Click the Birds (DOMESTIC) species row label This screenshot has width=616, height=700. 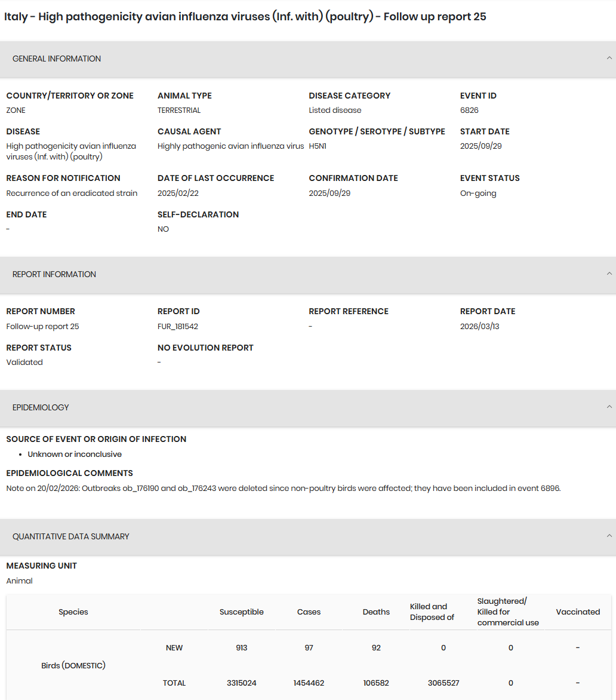tap(73, 665)
